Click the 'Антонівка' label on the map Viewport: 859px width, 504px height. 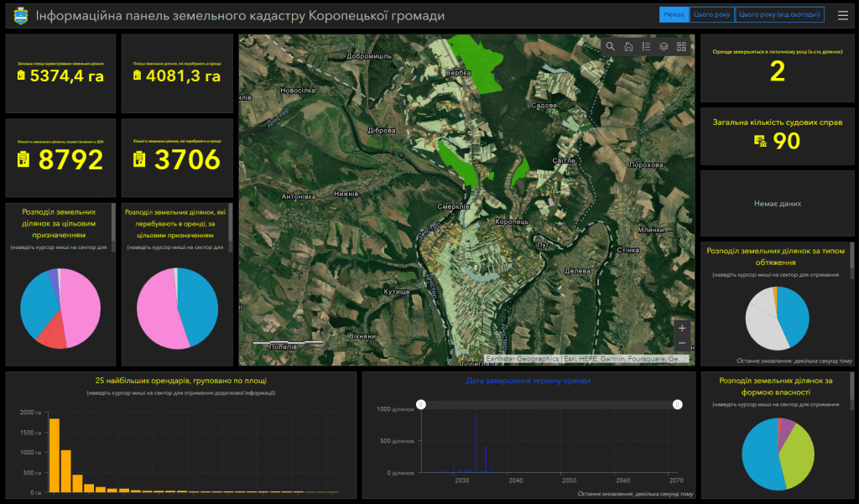pos(299,197)
